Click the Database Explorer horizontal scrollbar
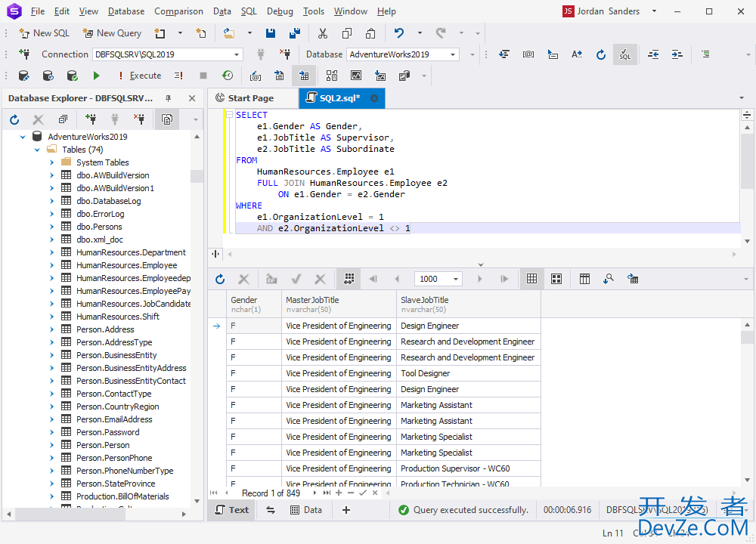 [95, 514]
